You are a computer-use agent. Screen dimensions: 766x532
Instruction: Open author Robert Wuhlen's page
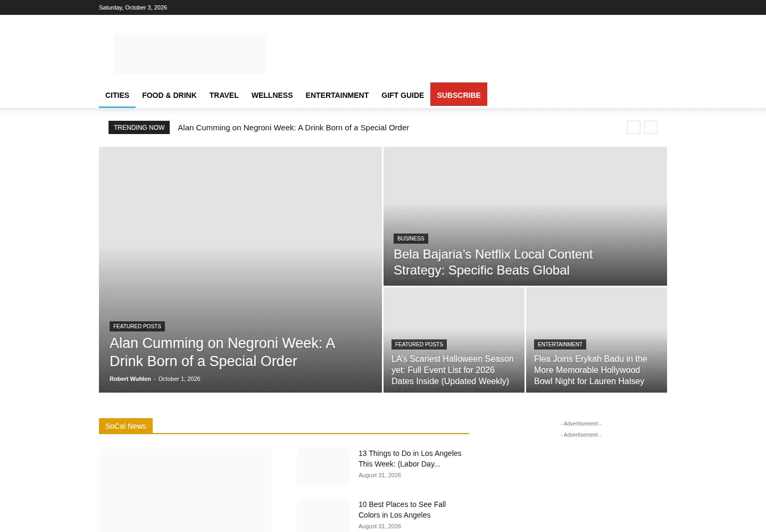click(130, 379)
